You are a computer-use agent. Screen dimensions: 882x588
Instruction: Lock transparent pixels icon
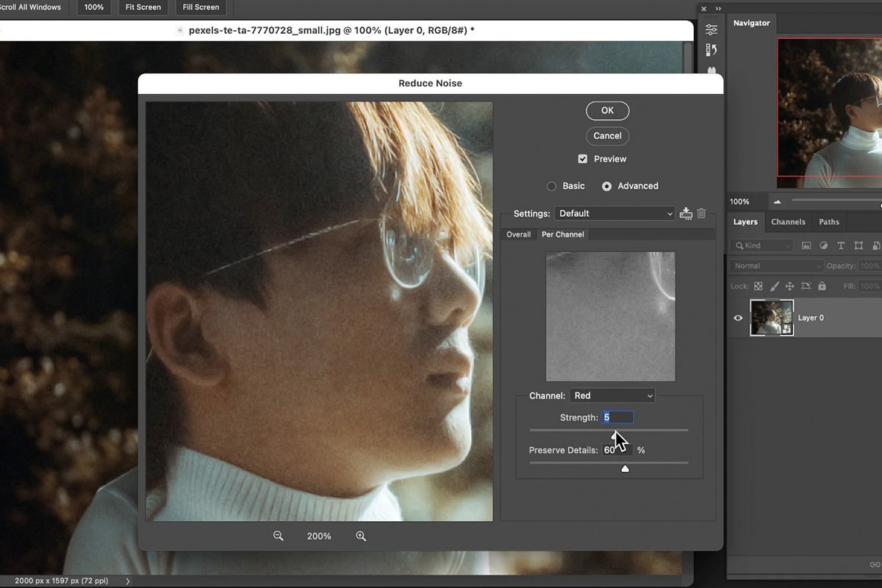(759, 286)
